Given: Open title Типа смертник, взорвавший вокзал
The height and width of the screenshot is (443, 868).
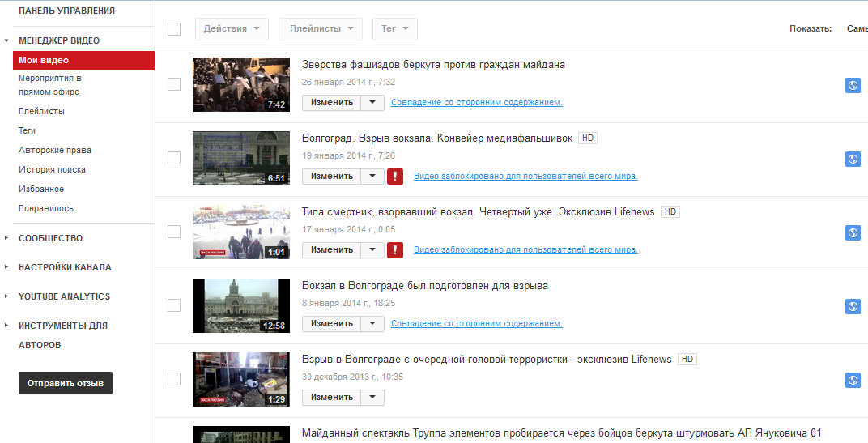Looking at the screenshot, I should pos(479,212).
